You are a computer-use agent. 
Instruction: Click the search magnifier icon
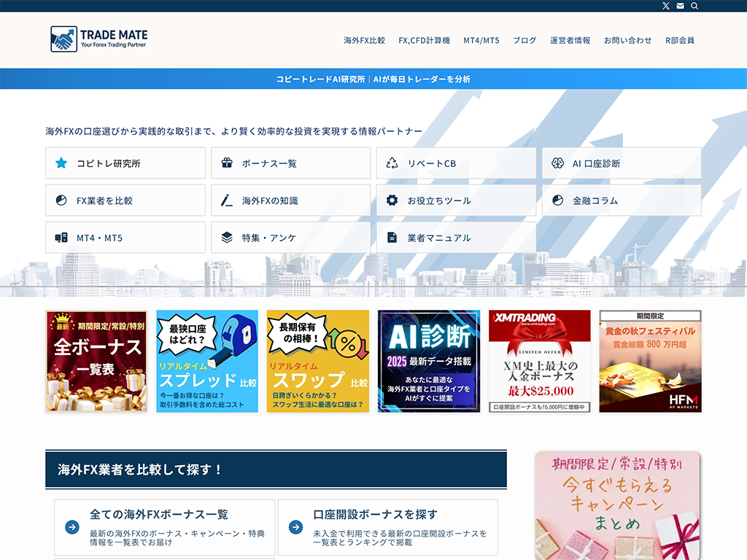click(x=694, y=6)
